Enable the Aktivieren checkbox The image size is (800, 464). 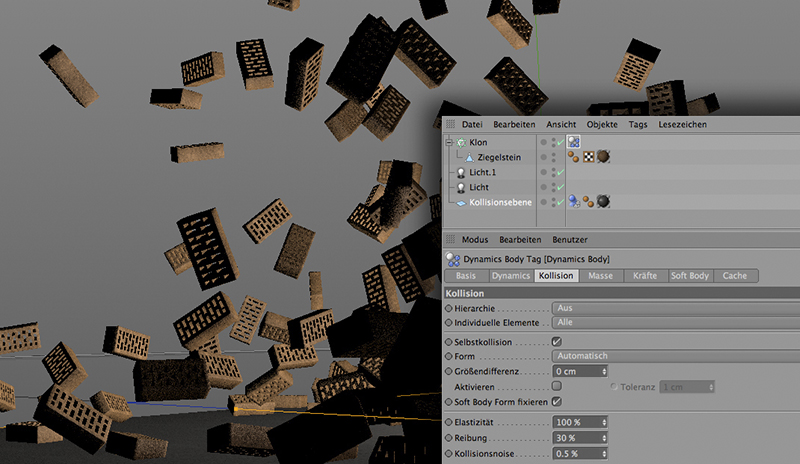click(x=557, y=386)
